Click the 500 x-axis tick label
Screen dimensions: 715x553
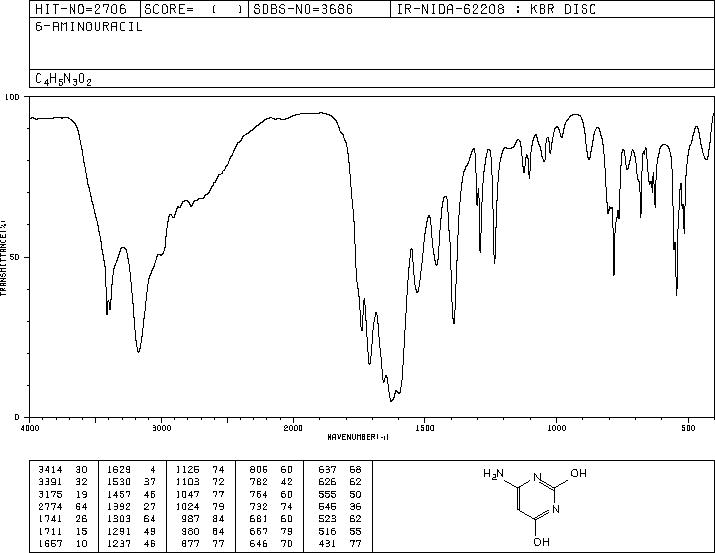pos(689,428)
